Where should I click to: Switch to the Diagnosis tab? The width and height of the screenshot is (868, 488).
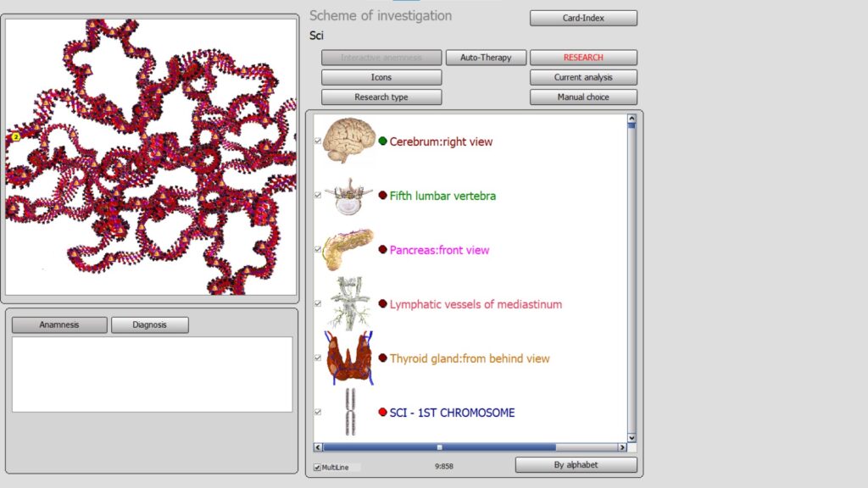(x=149, y=324)
